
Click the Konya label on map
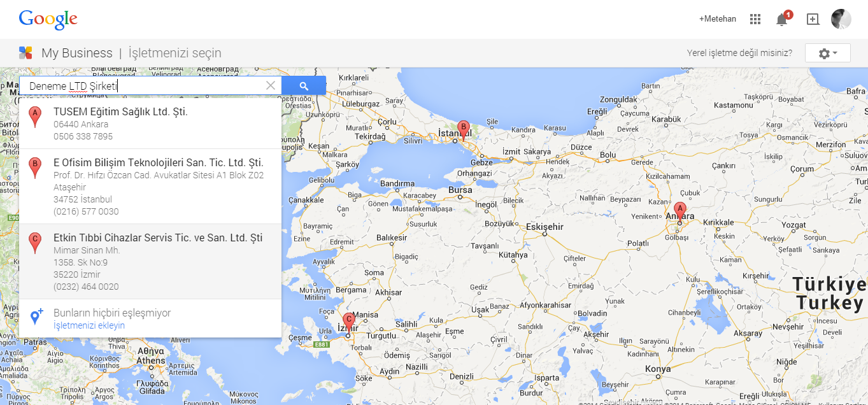click(x=658, y=369)
